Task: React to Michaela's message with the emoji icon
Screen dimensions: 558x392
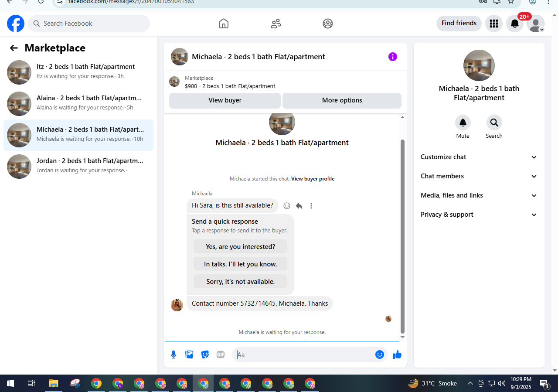Action: 287,206
